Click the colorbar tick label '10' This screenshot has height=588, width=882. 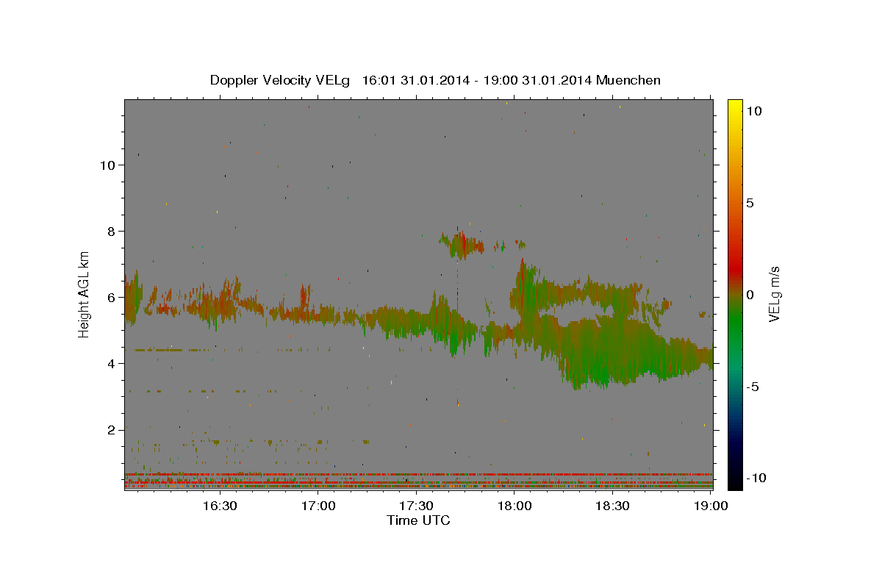pos(753,110)
